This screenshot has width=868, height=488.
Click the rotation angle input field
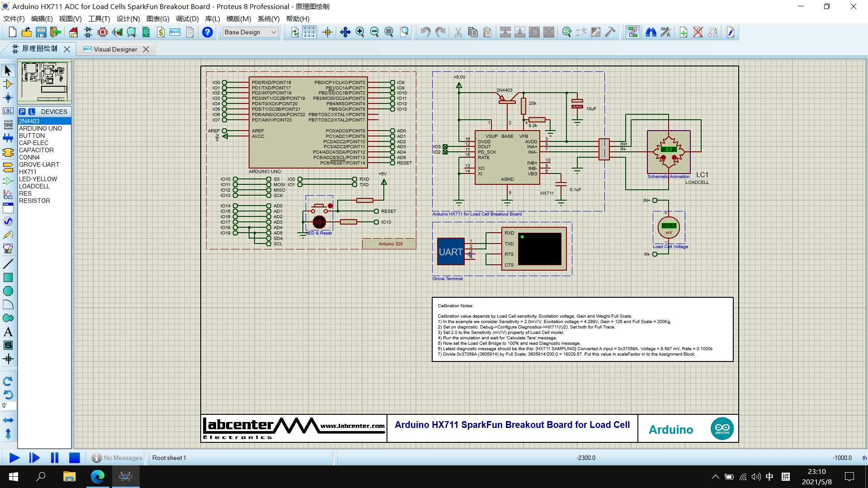(9, 405)
